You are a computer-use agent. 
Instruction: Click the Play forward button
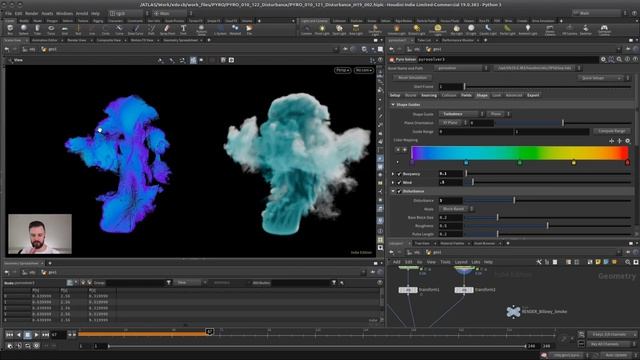pos(36,335)
